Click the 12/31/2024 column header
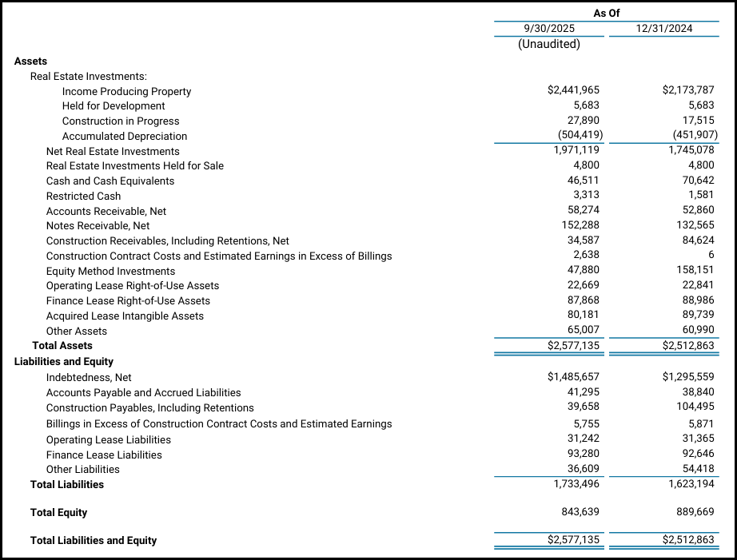The height and width of the screenshot is (560, 737). 663,29
